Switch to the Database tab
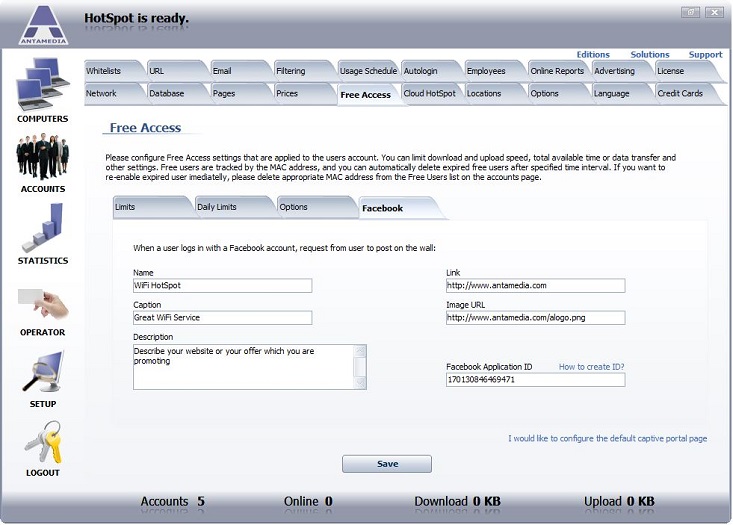The image size is (733, 525). 175,93
